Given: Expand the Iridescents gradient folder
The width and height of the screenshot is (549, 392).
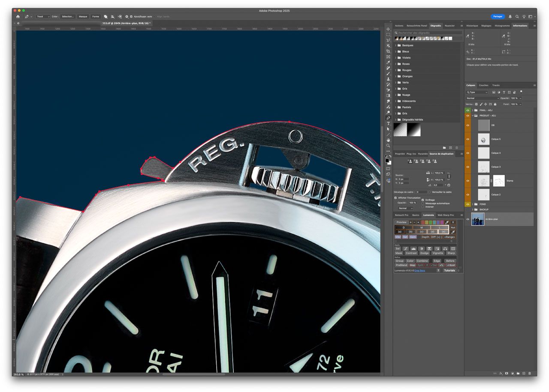Looking at the screenshot, I should point(395,101).
